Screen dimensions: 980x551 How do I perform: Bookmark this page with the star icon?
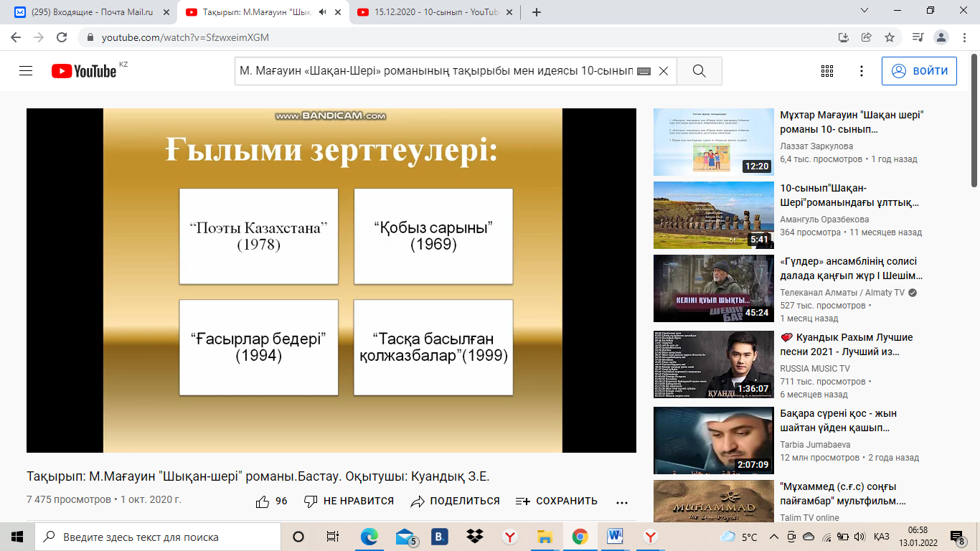click(x=890, y=37)
